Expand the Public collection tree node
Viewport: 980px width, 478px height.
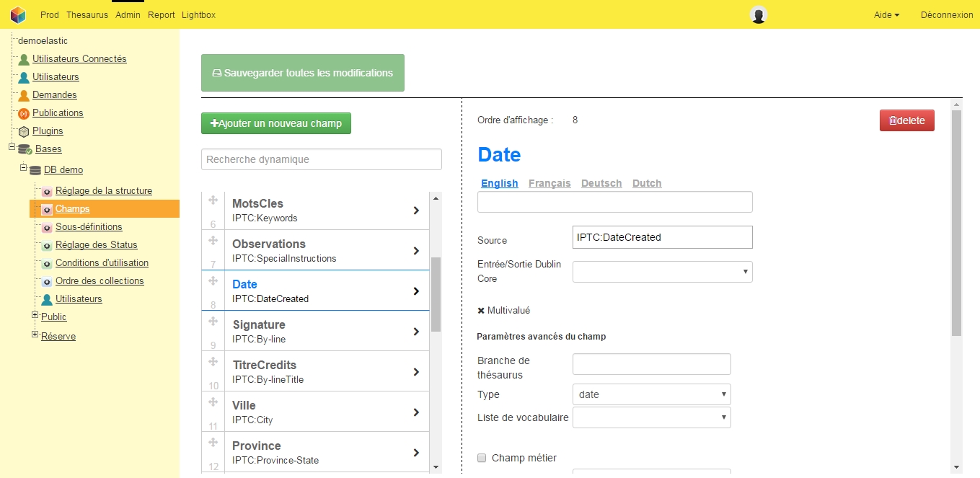click(35, 316)
